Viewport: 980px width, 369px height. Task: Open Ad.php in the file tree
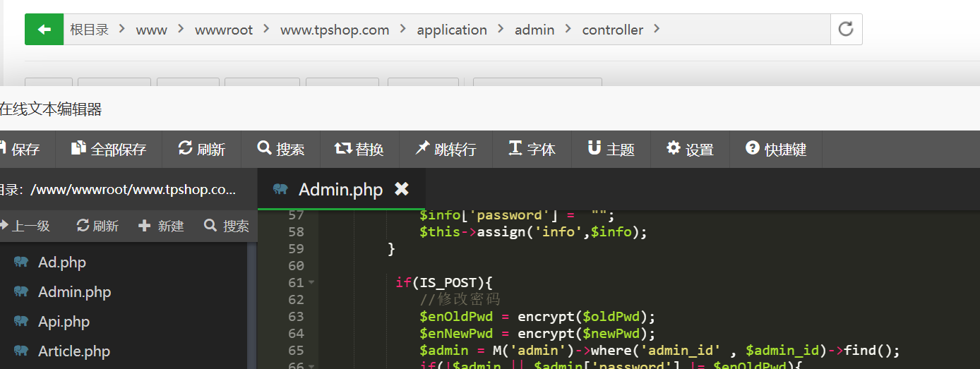pyautogui.click(x=62, y=262)
